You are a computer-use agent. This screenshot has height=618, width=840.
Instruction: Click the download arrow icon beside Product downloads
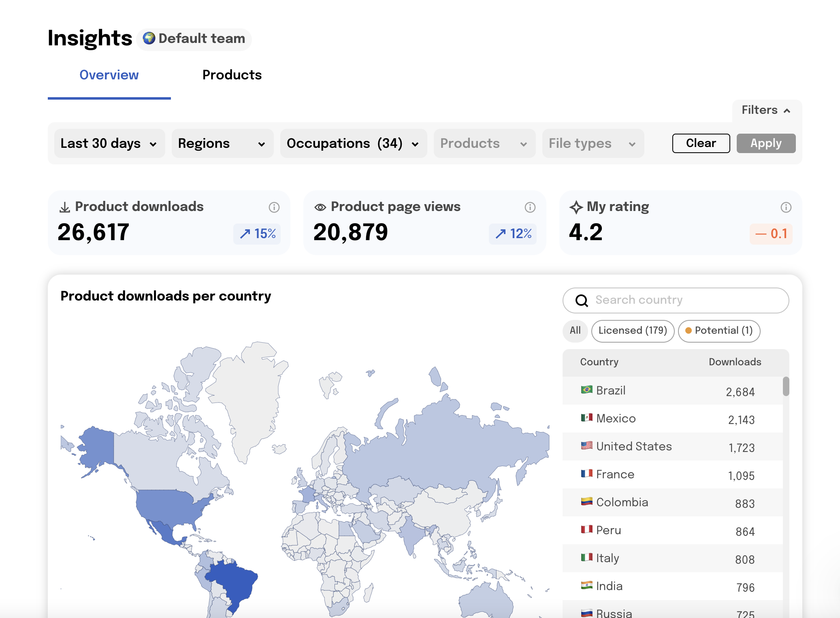(x=65, y=207)
